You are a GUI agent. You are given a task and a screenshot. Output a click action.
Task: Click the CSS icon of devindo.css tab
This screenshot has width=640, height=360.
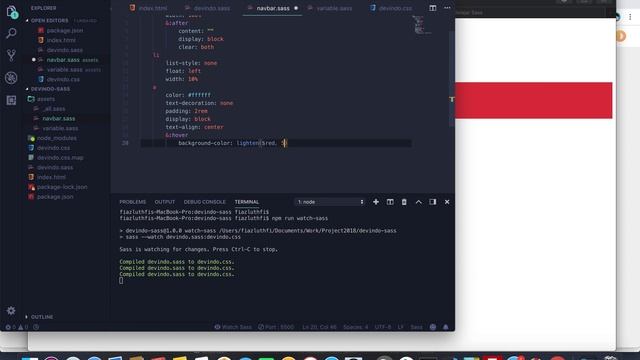[373, 8]
